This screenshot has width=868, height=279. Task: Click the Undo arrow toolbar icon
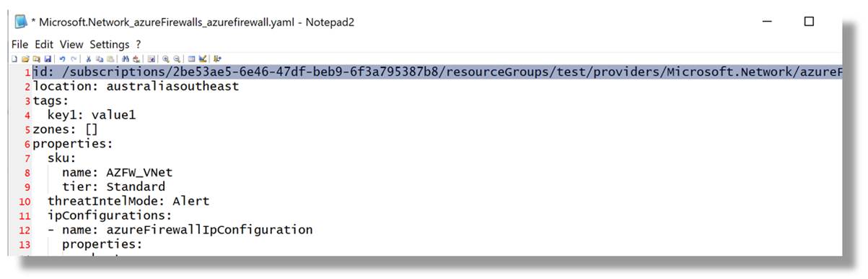(x=63, y=59)
